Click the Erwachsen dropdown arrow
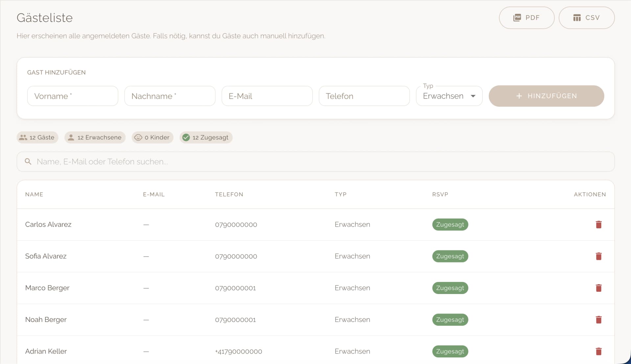The image size is (631, 364). [x=473, y=96]
